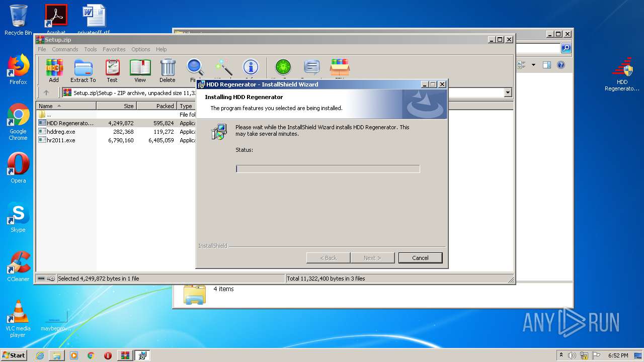Screen dimensions: 644x362
Task: Click the SFX archive box icon
Action: coord(340,67)
